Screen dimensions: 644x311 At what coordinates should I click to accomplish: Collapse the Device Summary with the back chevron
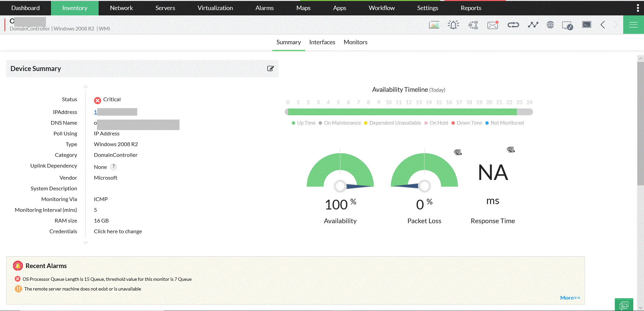603,24
